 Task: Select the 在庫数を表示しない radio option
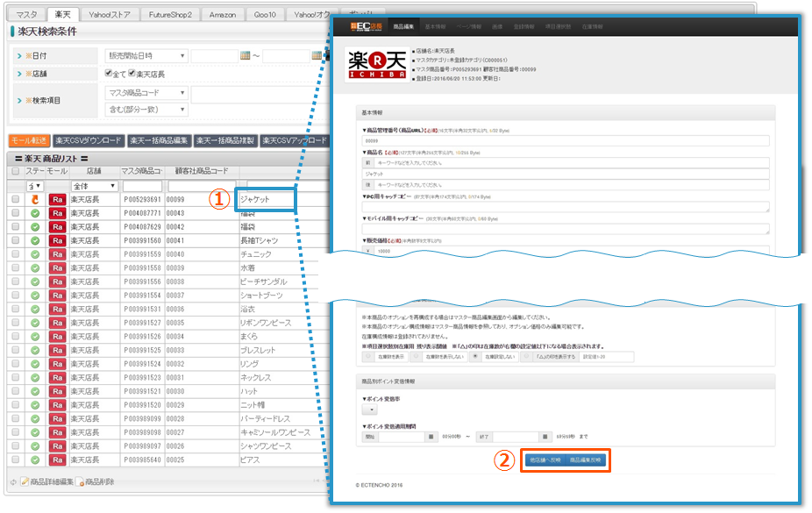pos(417,357)
